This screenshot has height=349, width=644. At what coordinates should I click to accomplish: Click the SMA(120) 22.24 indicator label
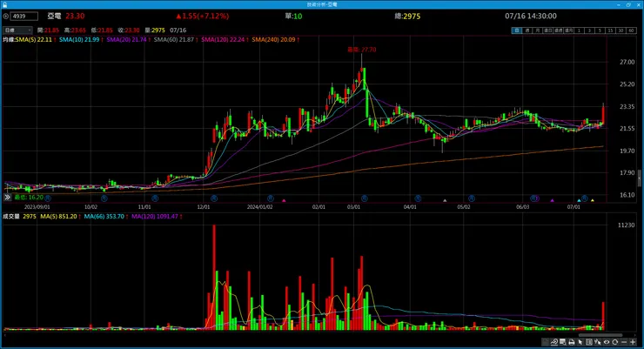click(223, 40)
